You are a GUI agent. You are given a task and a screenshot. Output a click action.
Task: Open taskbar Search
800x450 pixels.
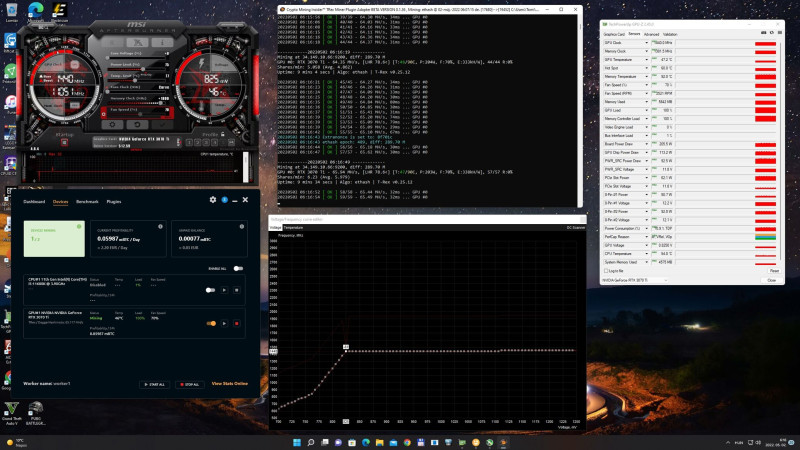coord(311,442)
